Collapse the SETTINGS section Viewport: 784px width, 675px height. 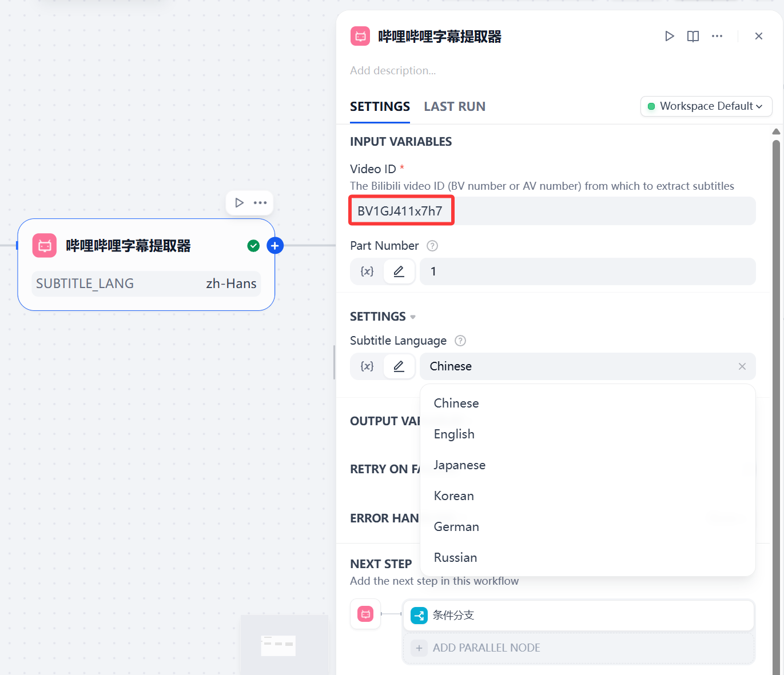412,317
